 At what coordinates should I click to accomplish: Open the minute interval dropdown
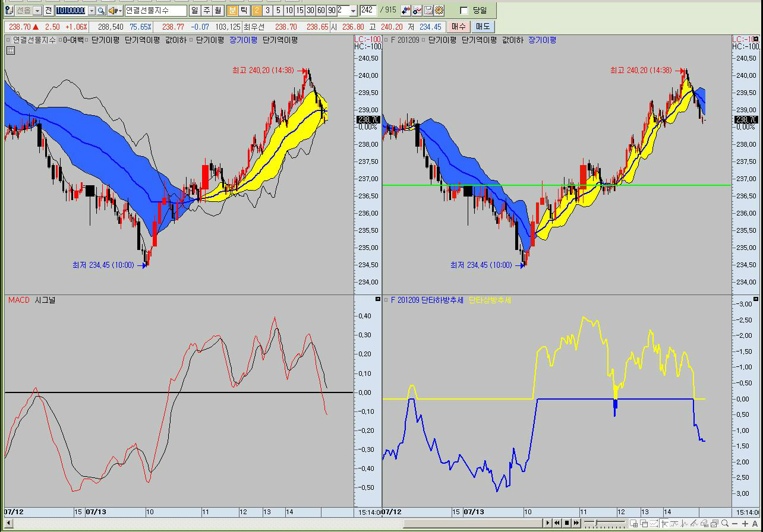pyautogui.click(x=353, y=11)
